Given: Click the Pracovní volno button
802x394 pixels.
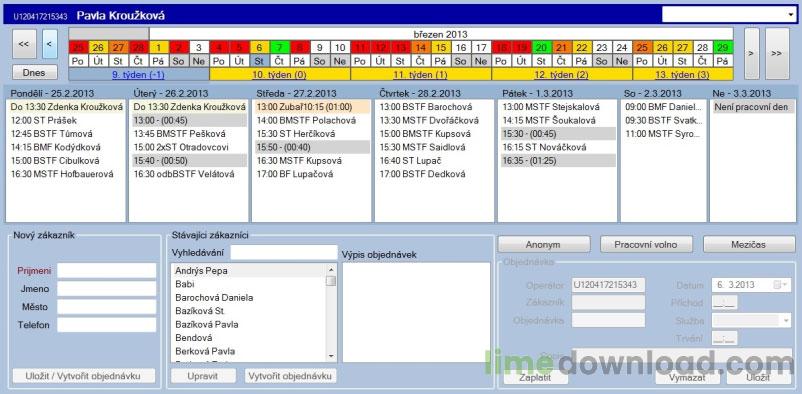Looking at the screenshot, I should [646, 245].
